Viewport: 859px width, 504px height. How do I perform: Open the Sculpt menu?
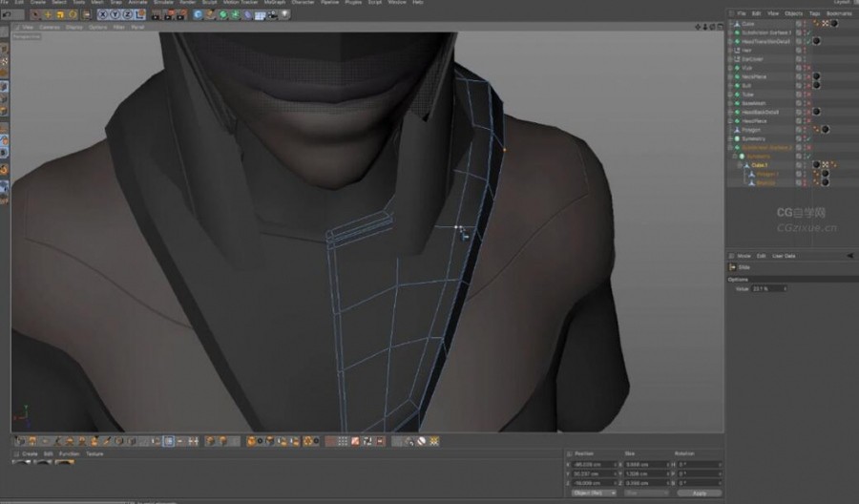[209, 2]
